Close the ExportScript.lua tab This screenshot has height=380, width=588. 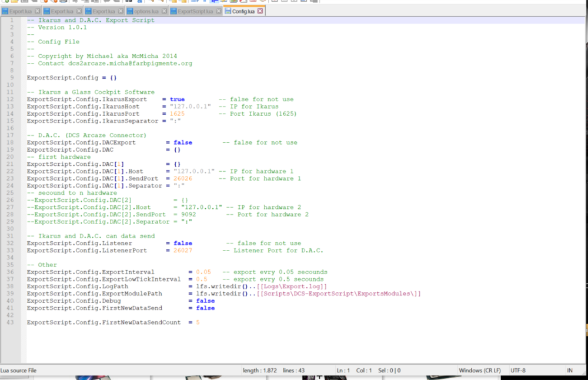218,11
